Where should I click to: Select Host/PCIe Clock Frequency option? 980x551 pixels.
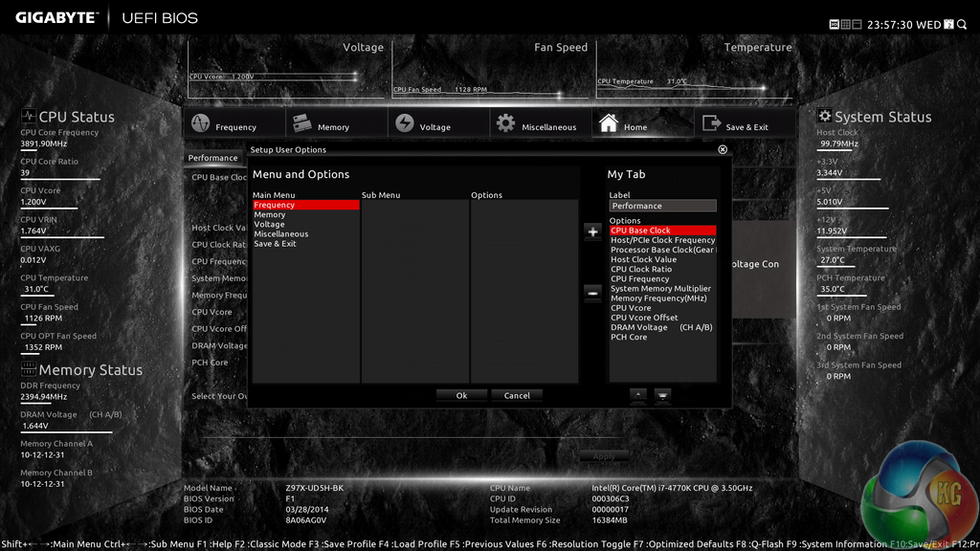pos(662,240)
